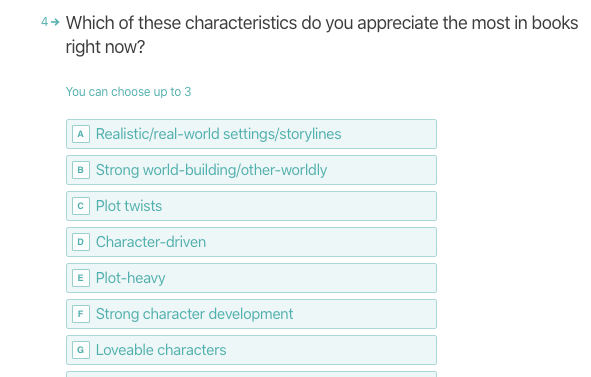Click the arrow icon next to question 4
This screenshot has height=377, width=591.
55,22
